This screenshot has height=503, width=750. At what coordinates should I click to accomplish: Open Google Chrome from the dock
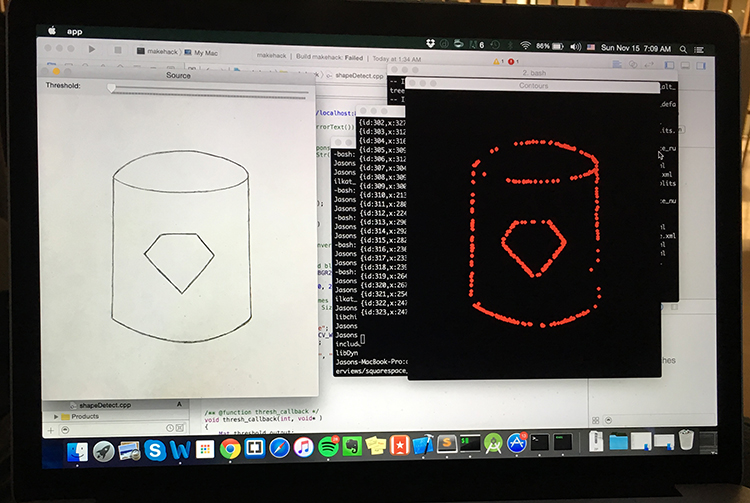pos(230,448)
